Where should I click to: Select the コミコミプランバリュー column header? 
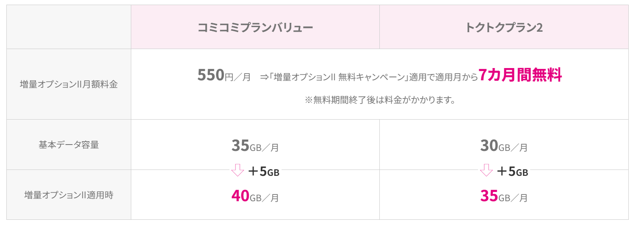[255, 27]
